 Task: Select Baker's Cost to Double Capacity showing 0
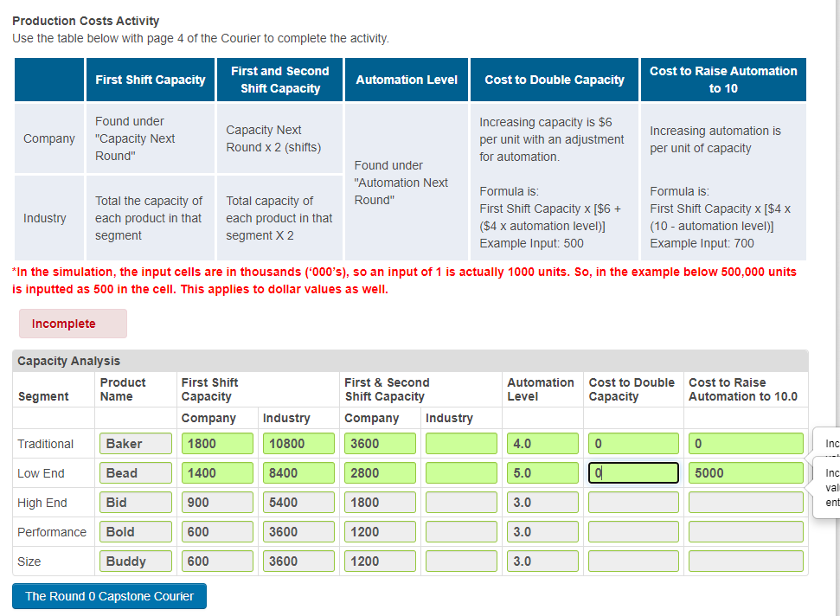pos(632,443)
